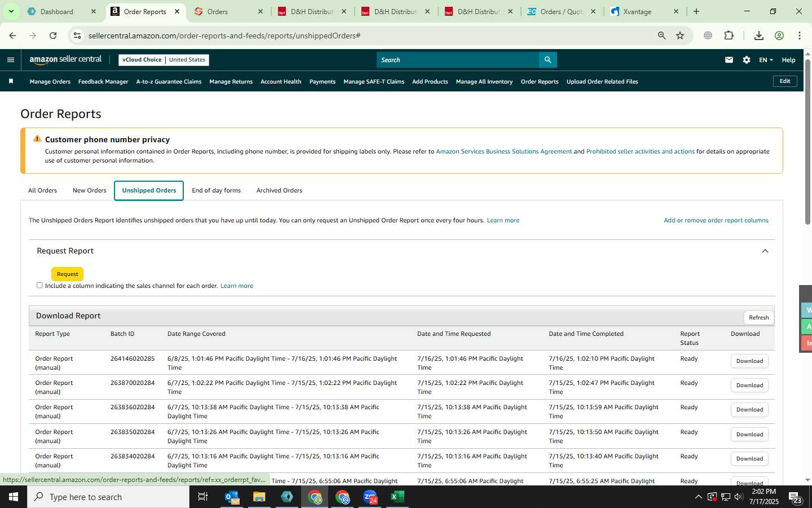Image resolution: width=812 pixels, height=508 pixels.
Task: Open Payments in navigation bar
Action: [x=323, y=82]
